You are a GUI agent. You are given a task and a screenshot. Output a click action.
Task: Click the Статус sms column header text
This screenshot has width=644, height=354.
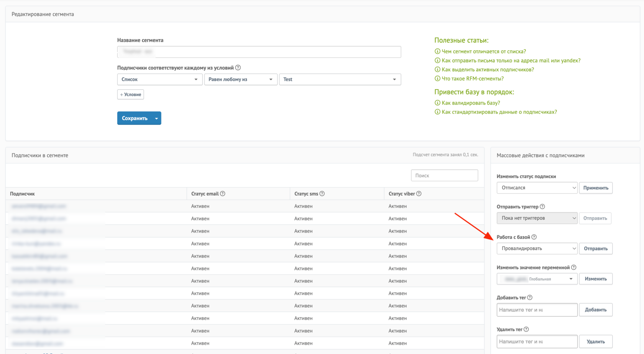pyautogui.click(x=306, y=194)
